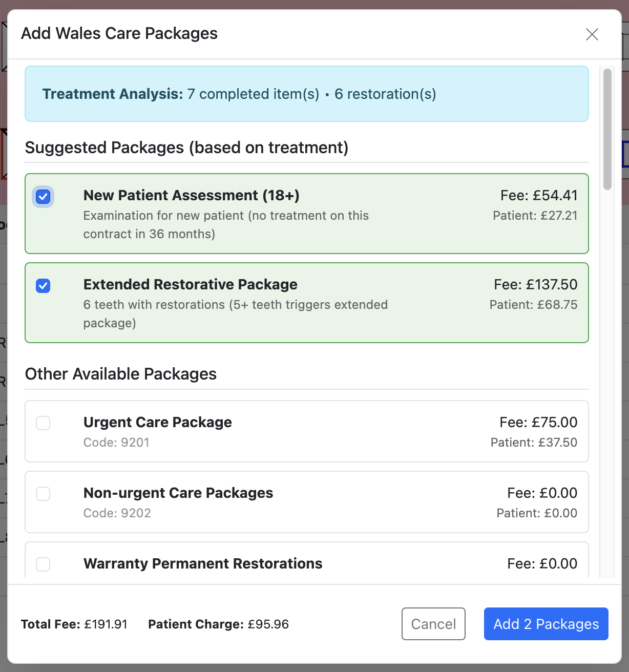The width and height of the screenshot is (629, 672).
Task: Deselect the Extended Restorative Package checkbox
Action: click(x=43, y=286)
